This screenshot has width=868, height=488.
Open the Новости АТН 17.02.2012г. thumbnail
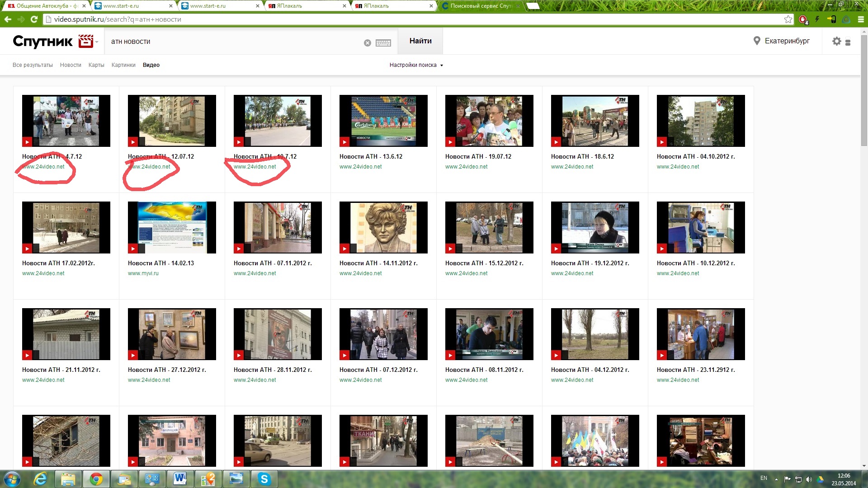(x=66, y=227)
